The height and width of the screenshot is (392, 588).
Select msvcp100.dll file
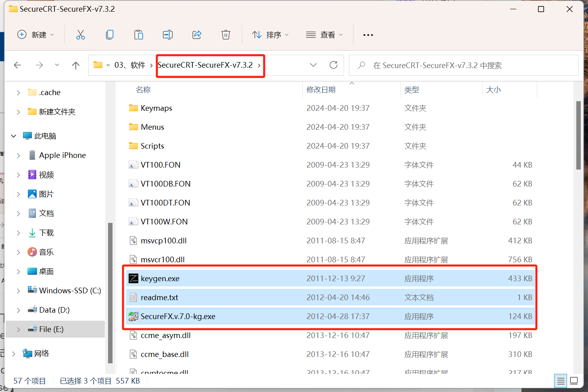coord(331,241)
